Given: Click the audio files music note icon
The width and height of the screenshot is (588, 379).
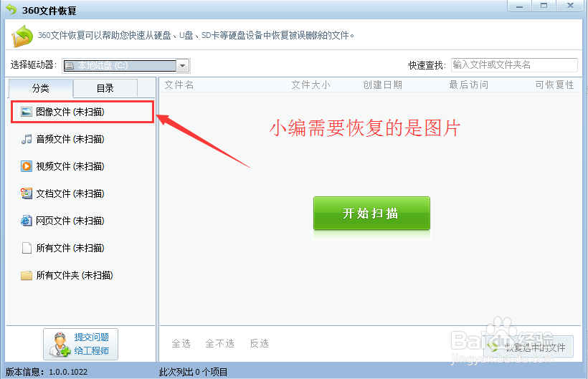Looking at the screenshot, I should 27,139.
